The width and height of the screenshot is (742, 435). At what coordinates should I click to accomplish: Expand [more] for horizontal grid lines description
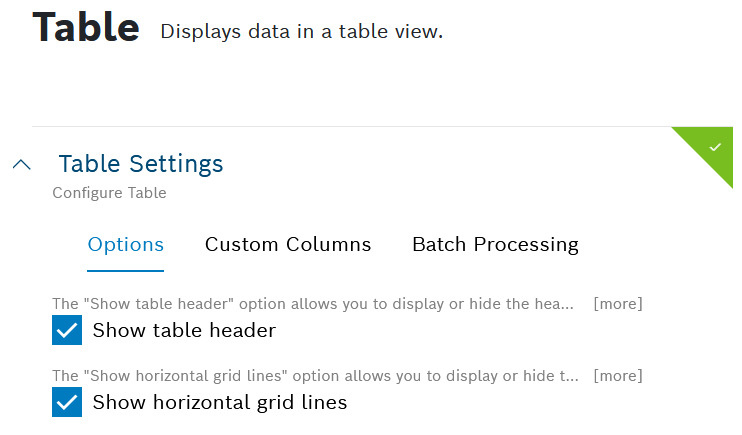(618, 376)
